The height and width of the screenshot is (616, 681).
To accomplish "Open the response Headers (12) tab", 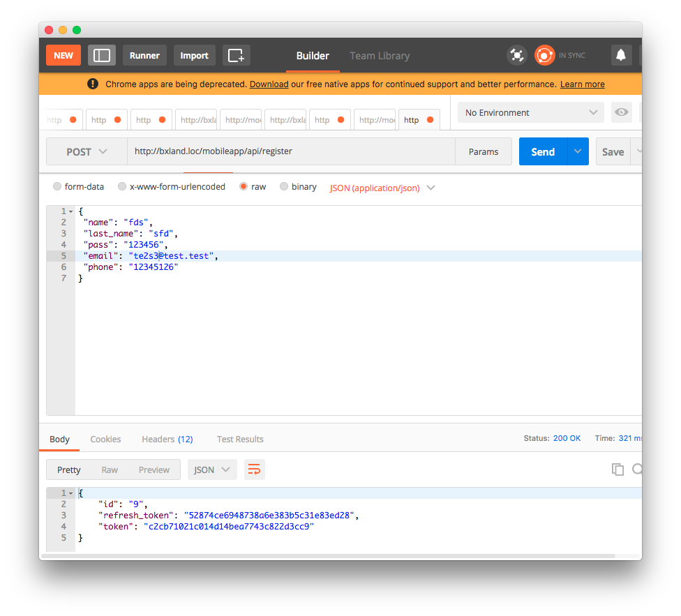I will click(x=167, y=439).
